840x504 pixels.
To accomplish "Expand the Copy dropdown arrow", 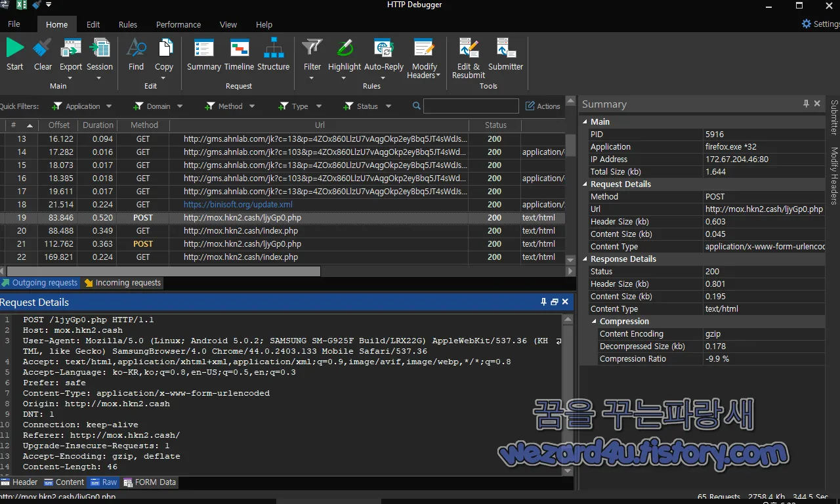I will tap(164, 77).
